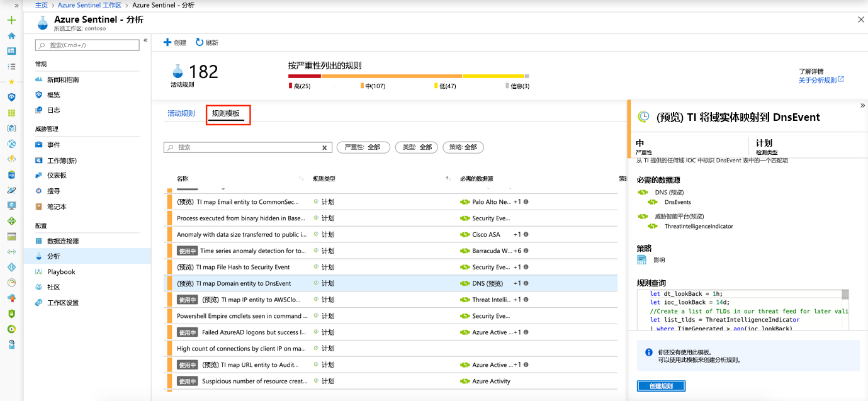
Task: Sort by the 规则类型 column arrows
Action: click(448, 179)
